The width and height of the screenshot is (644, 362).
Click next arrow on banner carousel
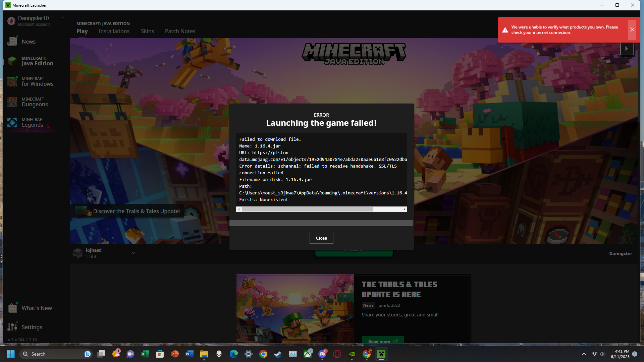coord(626,49)
